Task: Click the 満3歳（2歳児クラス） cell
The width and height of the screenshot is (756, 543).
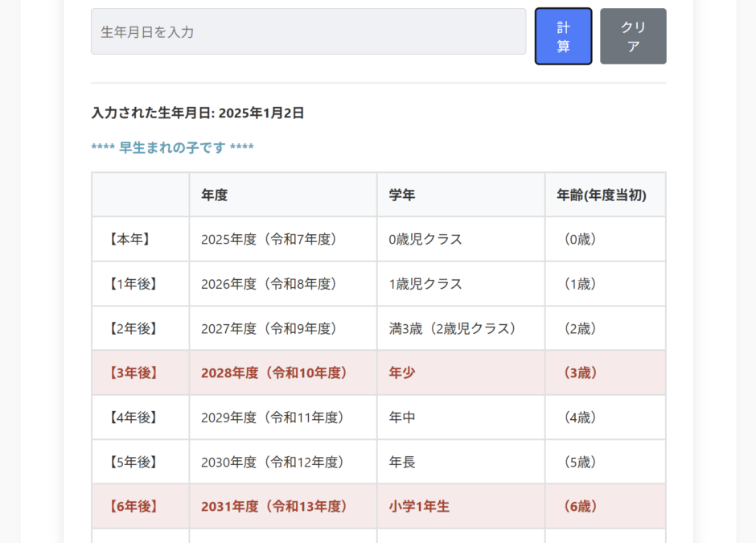Action: click(452, 328)
